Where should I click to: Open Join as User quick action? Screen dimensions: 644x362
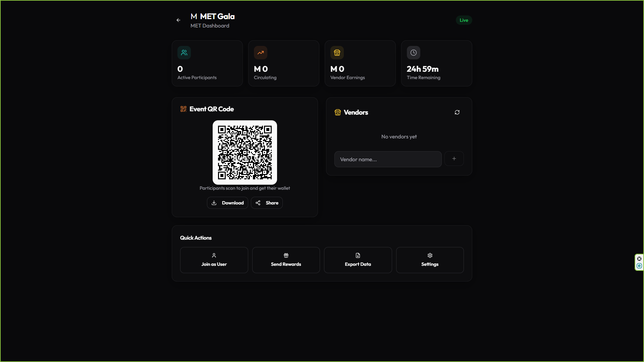(214, 260)
